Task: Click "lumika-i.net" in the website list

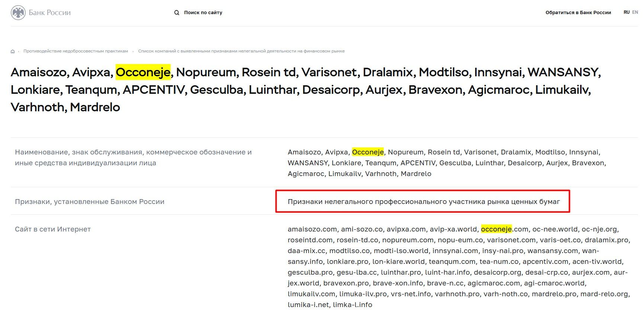Action: click(308, 305)
